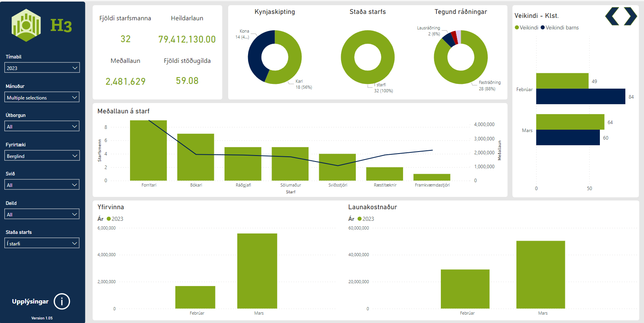
Task: Go to next page with right arrow
Action: coord(630,16)
